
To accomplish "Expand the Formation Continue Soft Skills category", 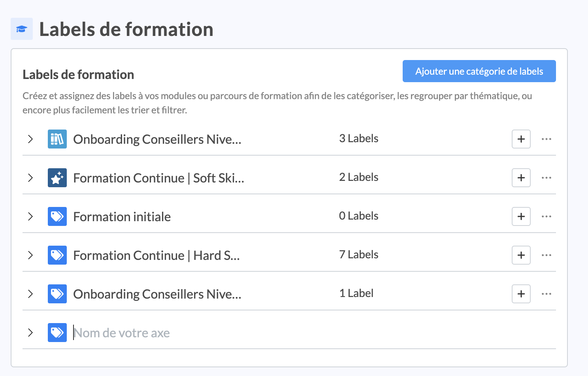I will click(x=30, y=178).
